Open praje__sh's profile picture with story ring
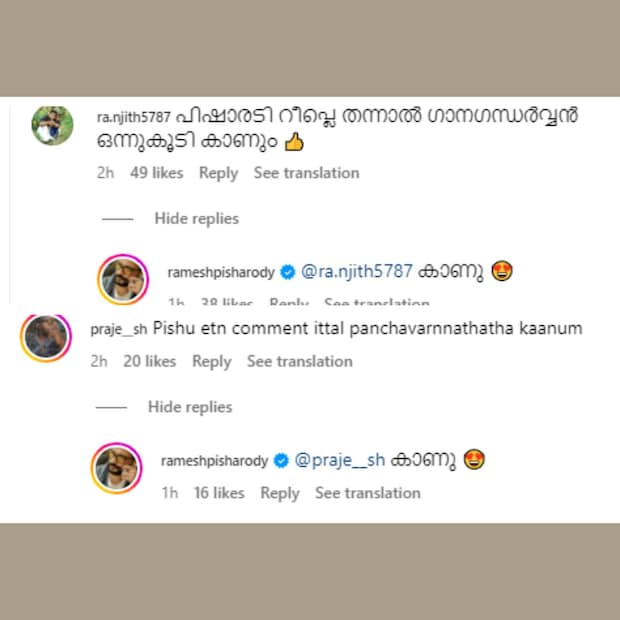 click(46, 337)
